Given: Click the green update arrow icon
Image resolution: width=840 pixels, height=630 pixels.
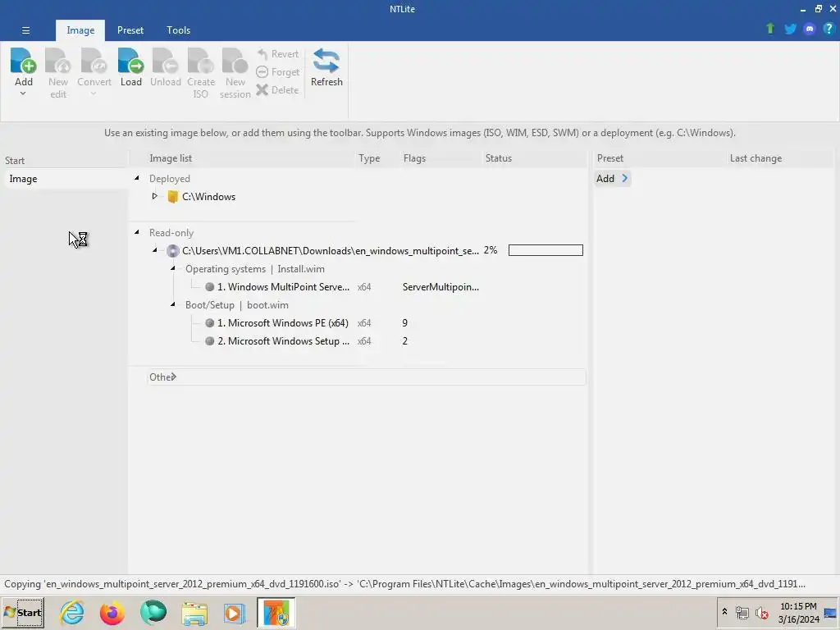Looking at the screenshot, I should (769, 29).
